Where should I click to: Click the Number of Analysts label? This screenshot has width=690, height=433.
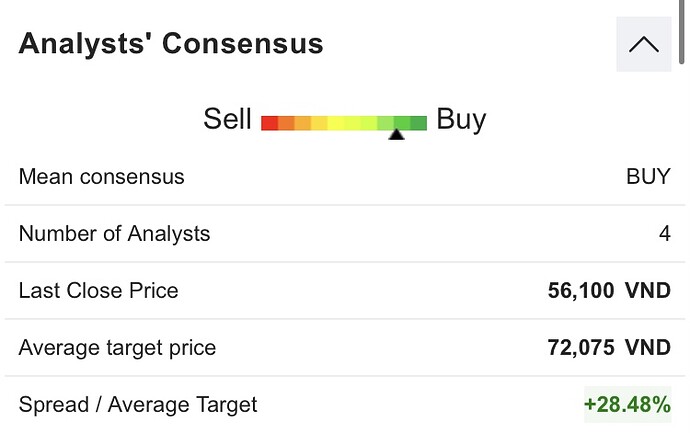point(115,234)
